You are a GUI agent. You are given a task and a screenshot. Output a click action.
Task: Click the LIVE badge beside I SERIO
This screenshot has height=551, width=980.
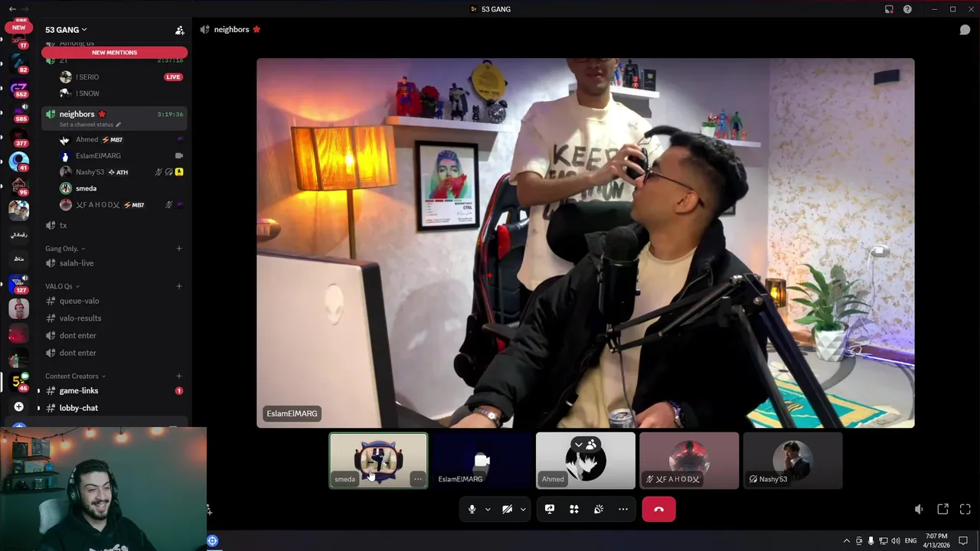tap(173, 77)
